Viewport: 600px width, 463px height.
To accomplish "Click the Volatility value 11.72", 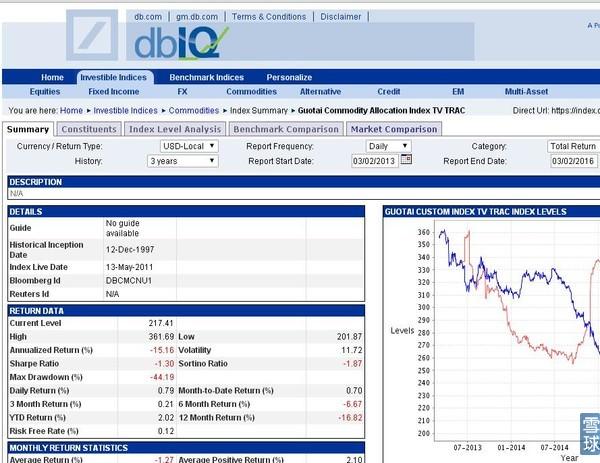I will (352, 350).
